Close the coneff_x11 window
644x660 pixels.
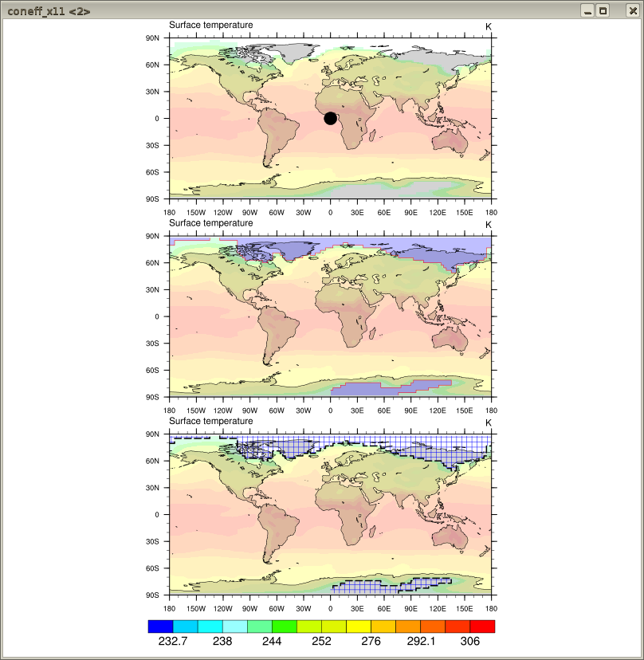[632, 11]
